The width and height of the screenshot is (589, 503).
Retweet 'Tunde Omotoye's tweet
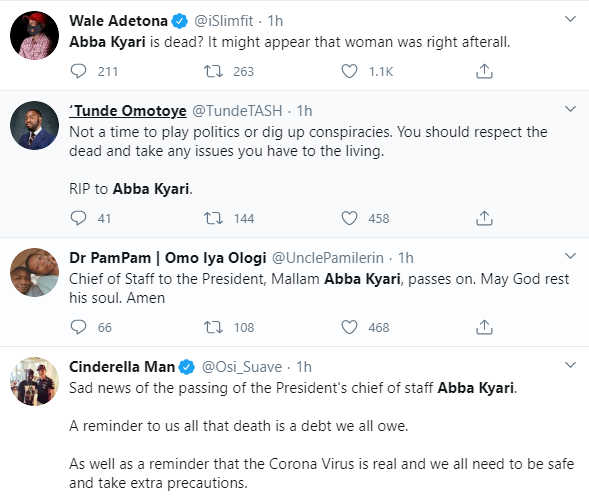[213, 218]
